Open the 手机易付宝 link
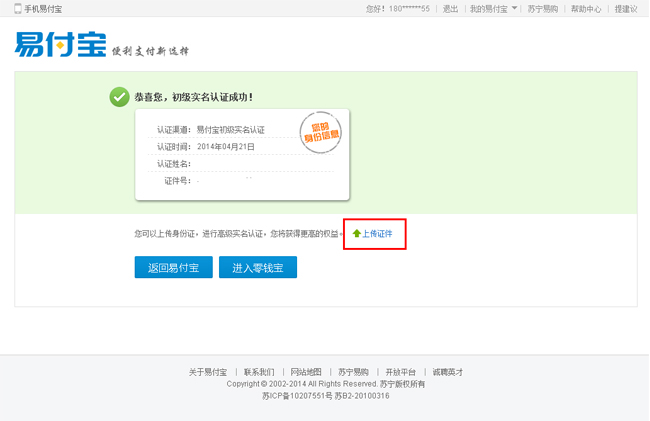This screenshot has height=421, width=650. click(46, 8)
